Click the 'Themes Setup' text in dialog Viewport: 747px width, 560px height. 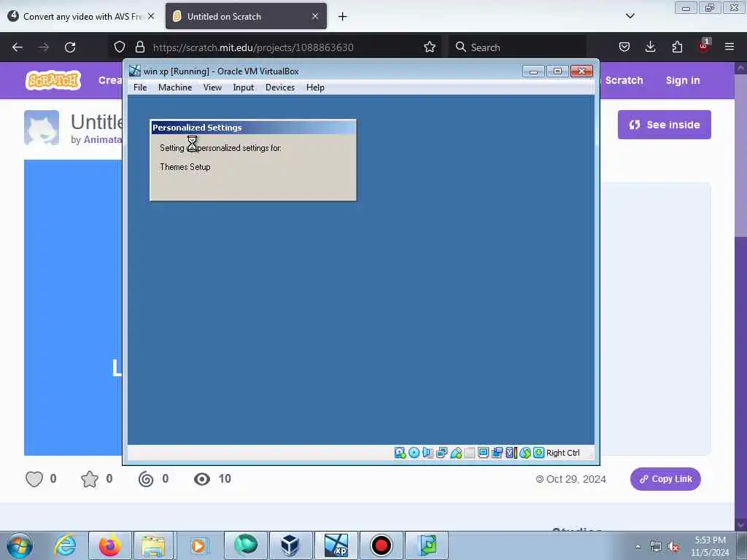pos(185,167)
